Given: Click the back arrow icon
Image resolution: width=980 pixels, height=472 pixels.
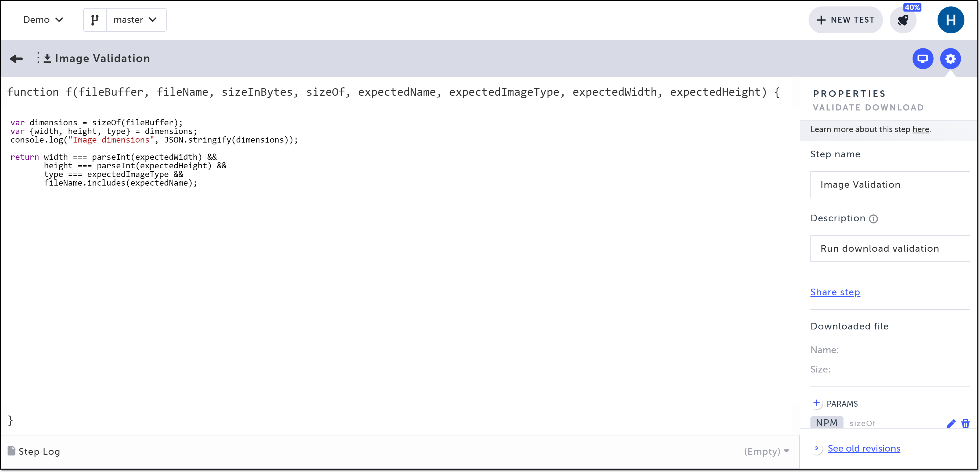Looking at the screenshot, I should tap(16, 59).
